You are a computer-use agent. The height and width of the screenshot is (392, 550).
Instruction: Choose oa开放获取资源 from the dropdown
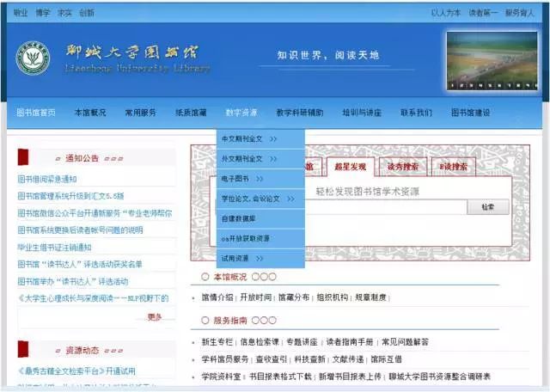[260, 239]
